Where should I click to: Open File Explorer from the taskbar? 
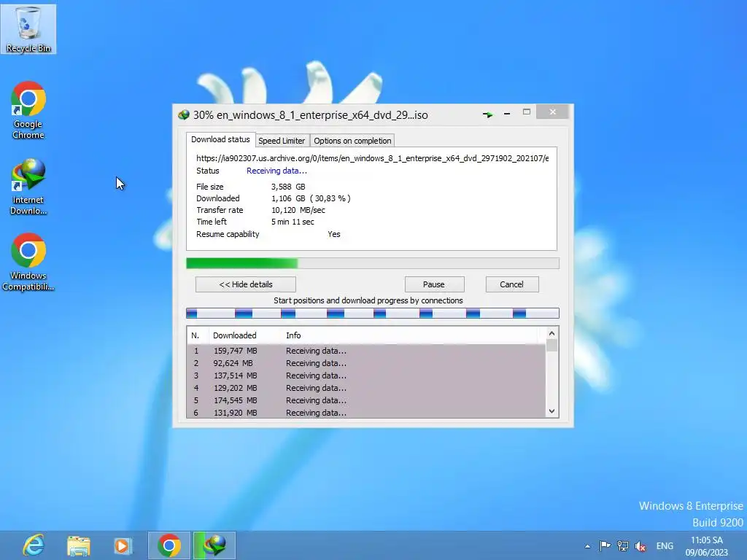click(79, 545)
